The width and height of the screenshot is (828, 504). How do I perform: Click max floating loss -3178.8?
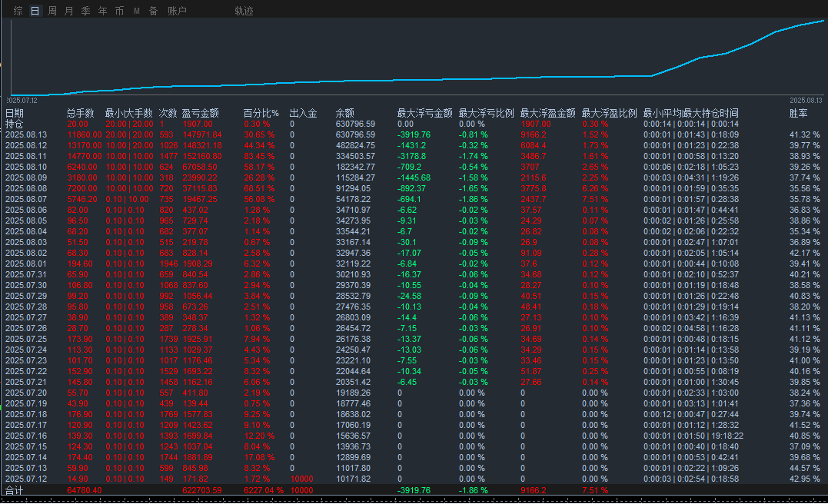click(x=414, y=156)
